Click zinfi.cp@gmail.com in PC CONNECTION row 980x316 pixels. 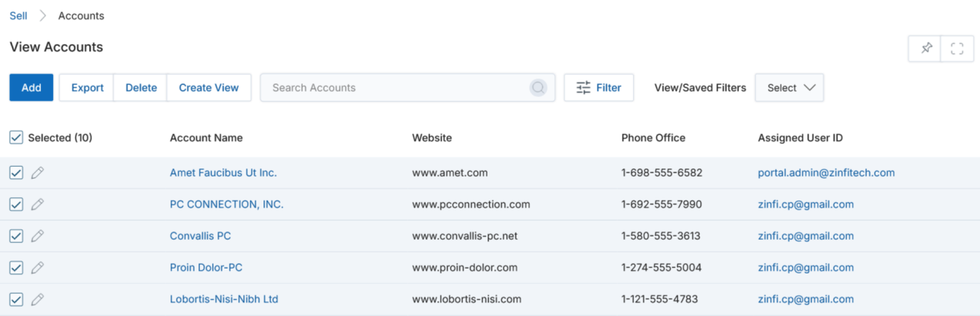click(806, 205)
